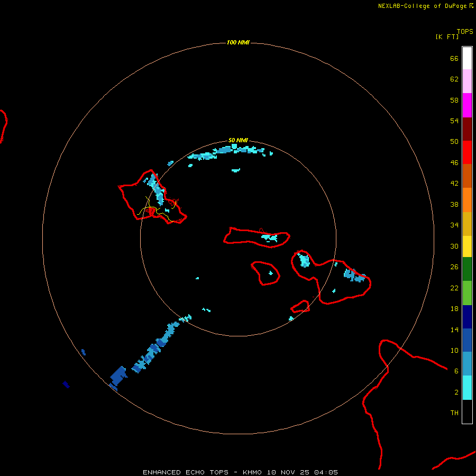Pick the magenta color block in the legend
This screenshot has height=476, width=476.
pos(467,105)
